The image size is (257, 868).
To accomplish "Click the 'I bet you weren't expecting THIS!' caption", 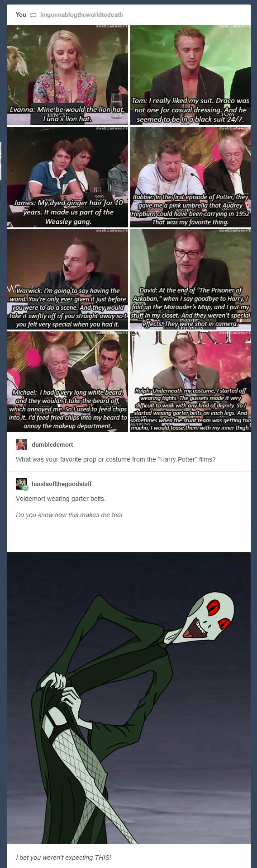I will [63, 858].
